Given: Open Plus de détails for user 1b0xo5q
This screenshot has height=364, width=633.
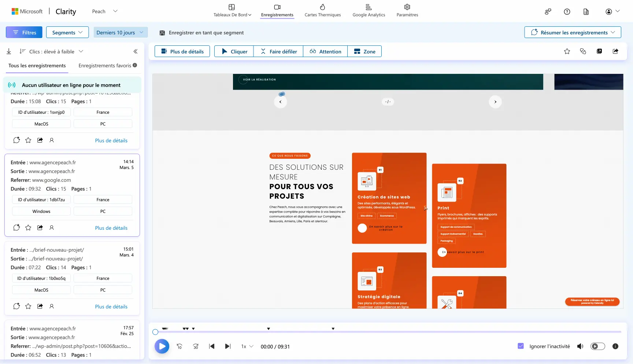Looking at the screenshot, I should pos(111,307).
